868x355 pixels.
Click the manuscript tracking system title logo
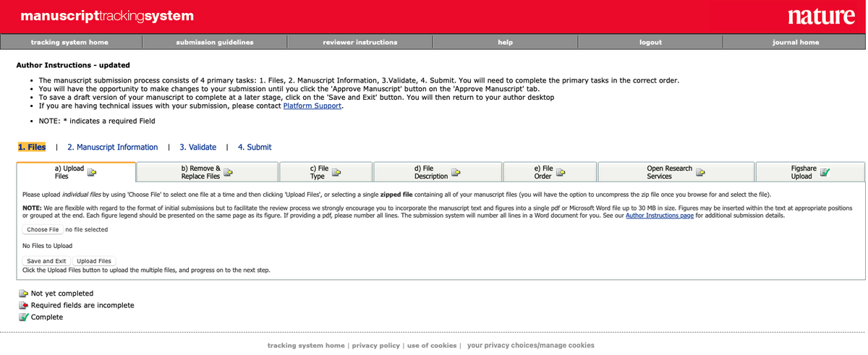(x=107, y=15)
